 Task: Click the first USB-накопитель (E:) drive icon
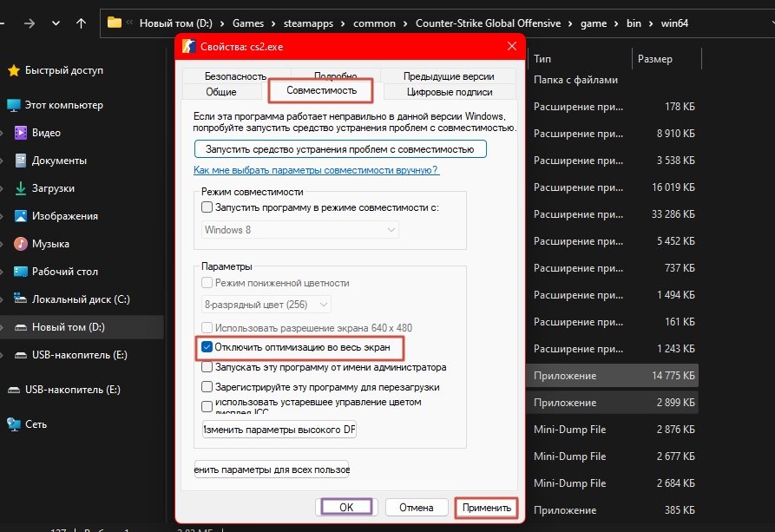pos(20,355)
